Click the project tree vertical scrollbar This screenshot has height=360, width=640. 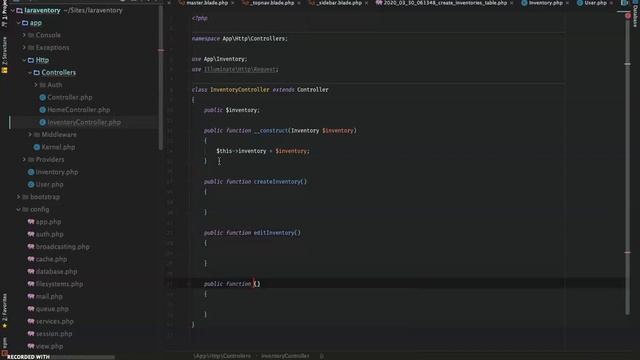click(x=161, y=78)
